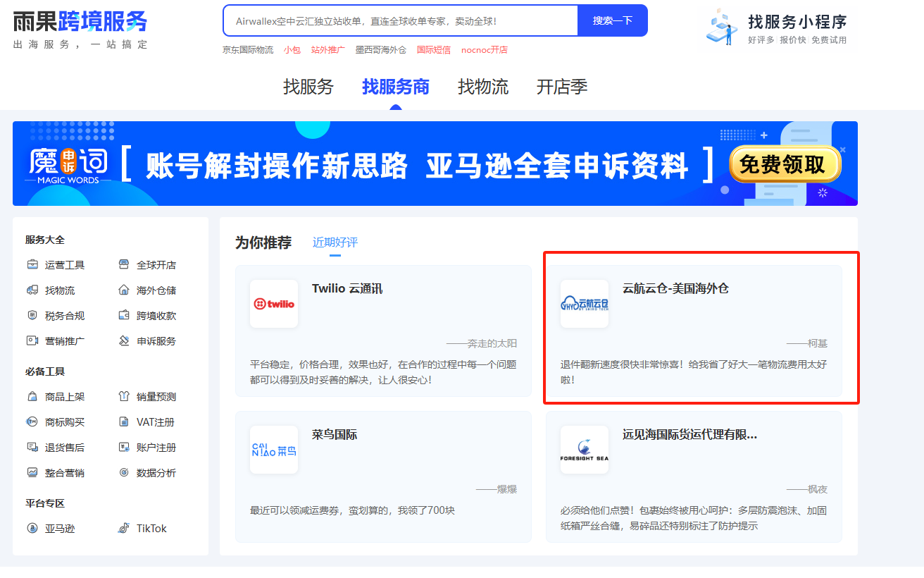
Task: Select the 跨境收款 service icon
Action: point(124,315)
